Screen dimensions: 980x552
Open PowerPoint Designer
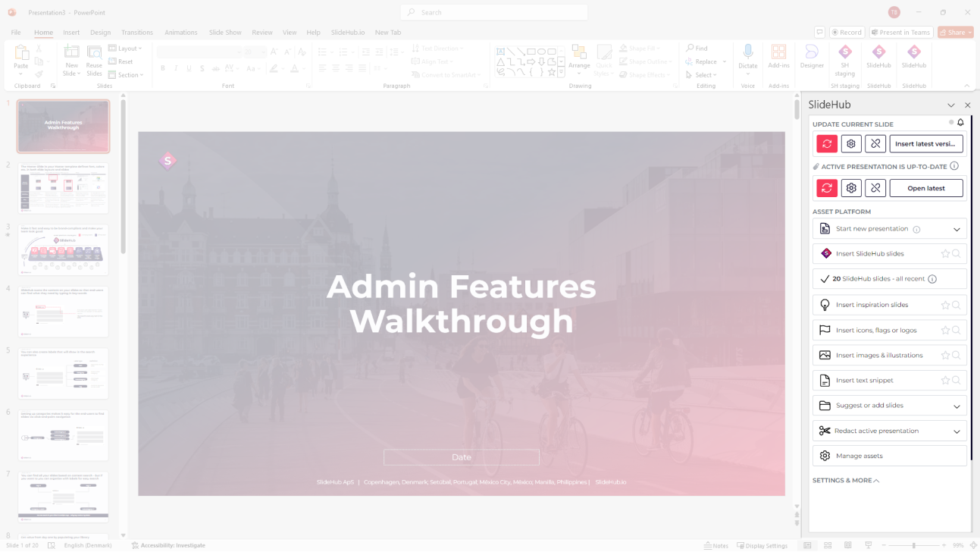click(811, 59)
